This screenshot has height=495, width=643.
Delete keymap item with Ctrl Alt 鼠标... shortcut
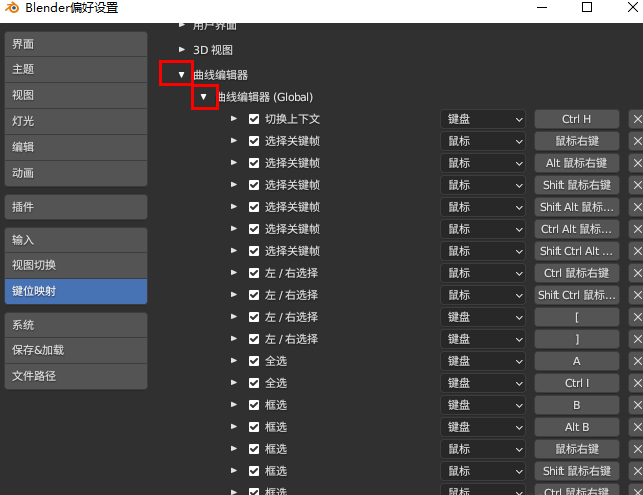[637, 229]
